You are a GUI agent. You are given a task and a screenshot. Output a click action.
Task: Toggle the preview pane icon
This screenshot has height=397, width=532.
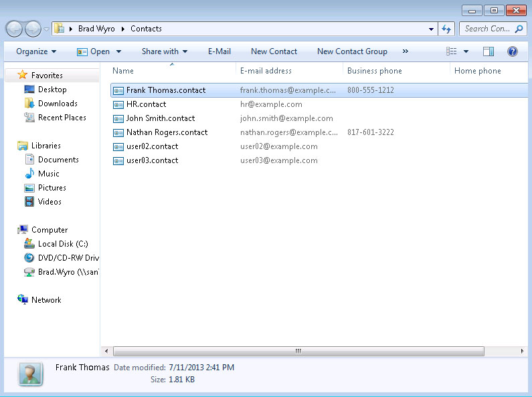tap(489, 51)
